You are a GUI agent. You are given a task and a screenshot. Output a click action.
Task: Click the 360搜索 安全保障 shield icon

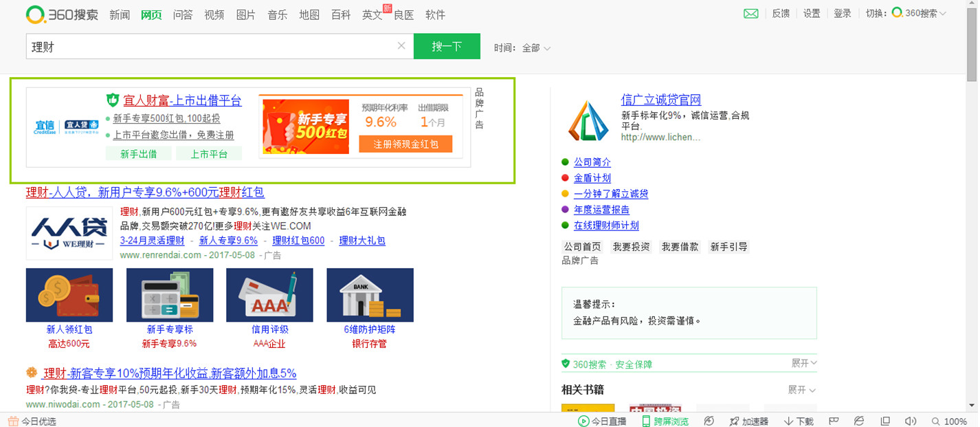pos(566,363)
